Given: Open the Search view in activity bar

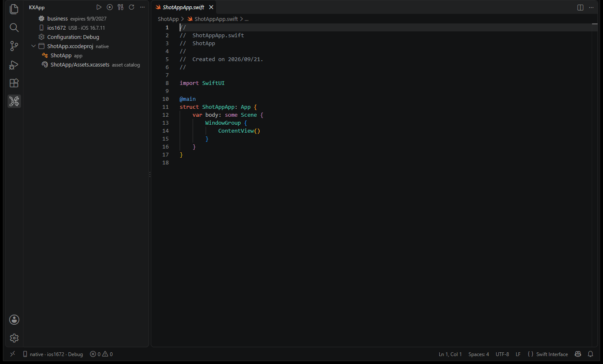Looking at the screenshot, I should click(x=14, y=28).
